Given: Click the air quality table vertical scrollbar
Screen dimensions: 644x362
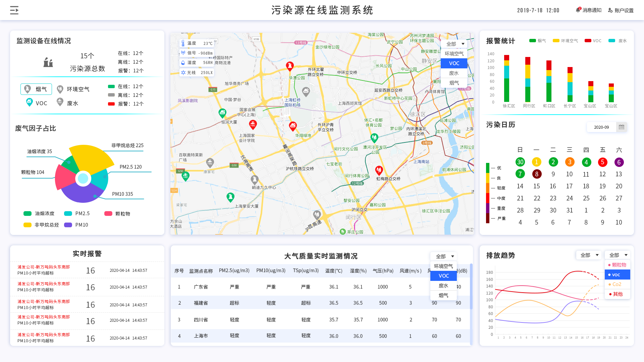Looking at the screenshot, I should click(x=471, y=287).
